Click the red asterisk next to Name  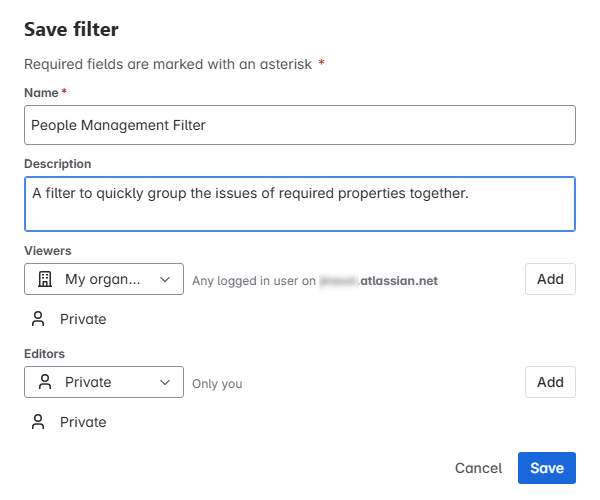pyautogui.click(x=65, y=92)
